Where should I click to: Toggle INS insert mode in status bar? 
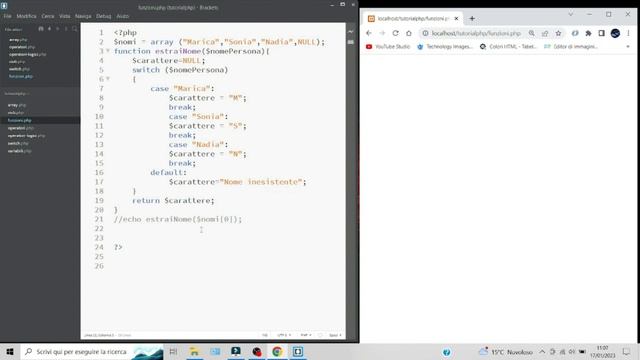click(265, 335)
